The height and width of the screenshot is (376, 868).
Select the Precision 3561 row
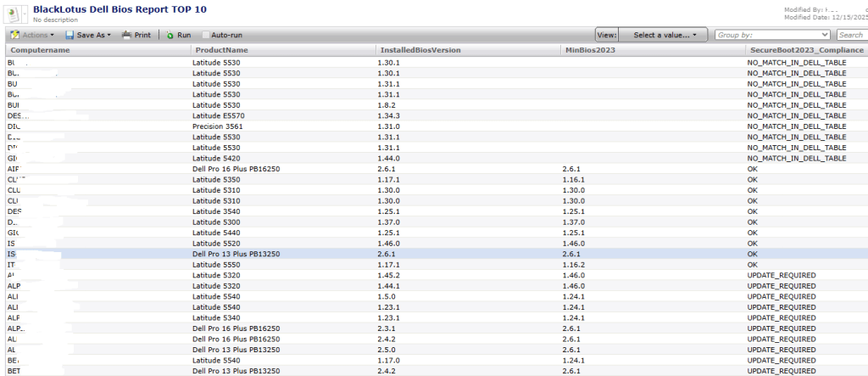(221, 126)
